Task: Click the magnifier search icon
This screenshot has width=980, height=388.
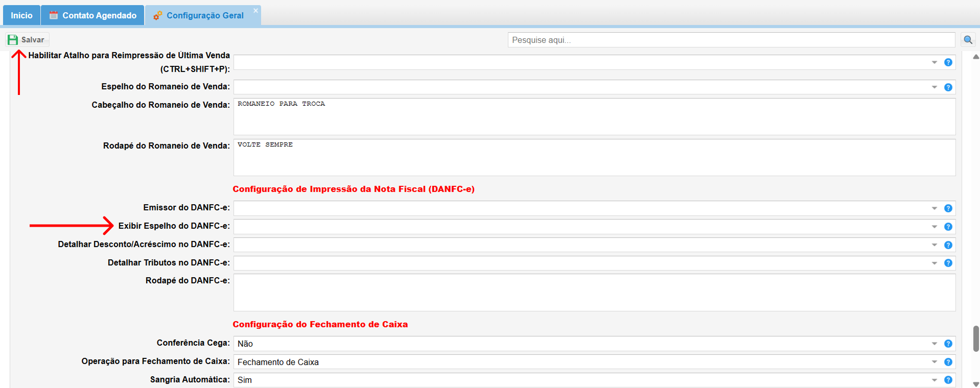Action: click(x=968, y=40)
